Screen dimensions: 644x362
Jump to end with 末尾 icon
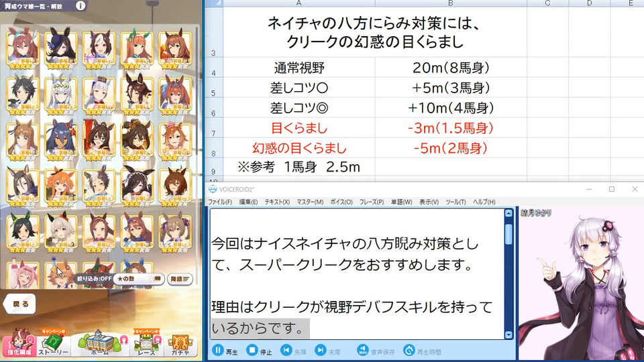click(321, 351)
